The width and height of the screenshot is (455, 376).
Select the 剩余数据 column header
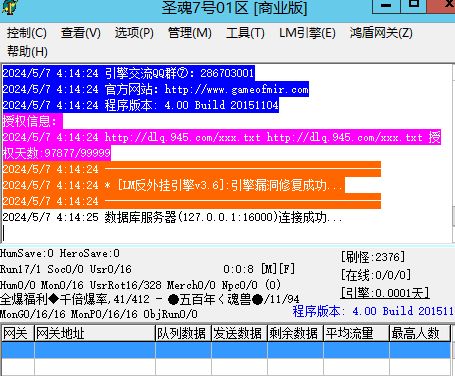pos(295,333)
